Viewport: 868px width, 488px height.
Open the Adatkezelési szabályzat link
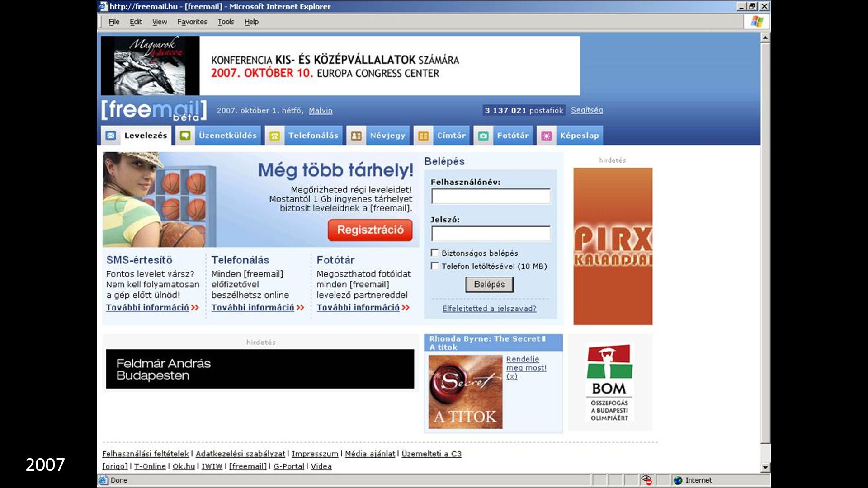tap(241, 454)
